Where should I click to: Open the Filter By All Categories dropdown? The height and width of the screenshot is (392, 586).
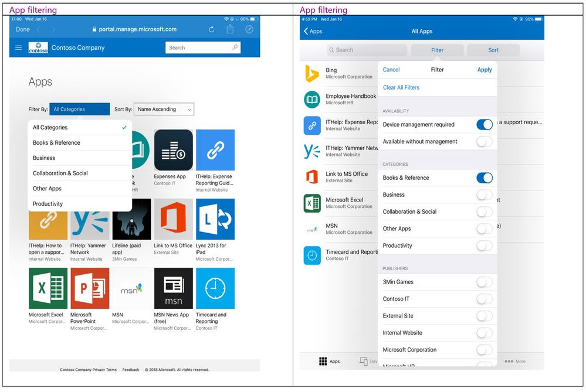click(x=80, y=109)
